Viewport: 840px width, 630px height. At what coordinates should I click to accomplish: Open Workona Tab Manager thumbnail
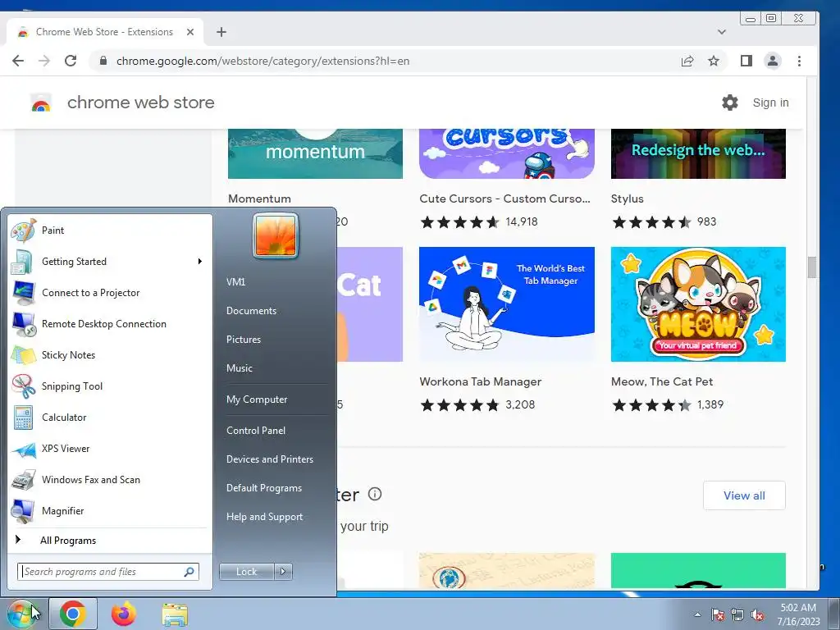[x=507, y=304]
